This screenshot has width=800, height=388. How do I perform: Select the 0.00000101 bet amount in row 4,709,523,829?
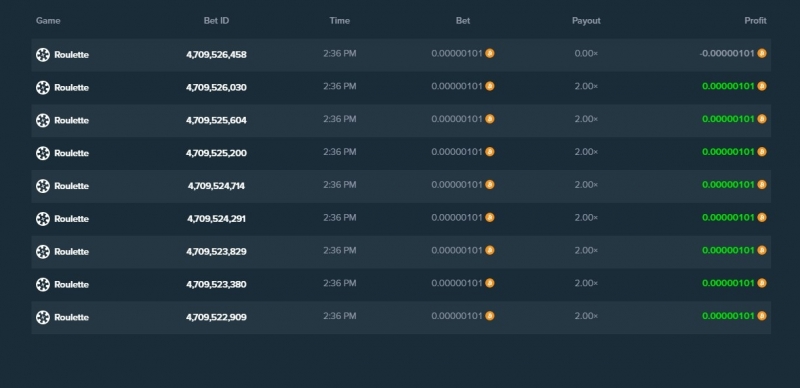pos(457,250)
